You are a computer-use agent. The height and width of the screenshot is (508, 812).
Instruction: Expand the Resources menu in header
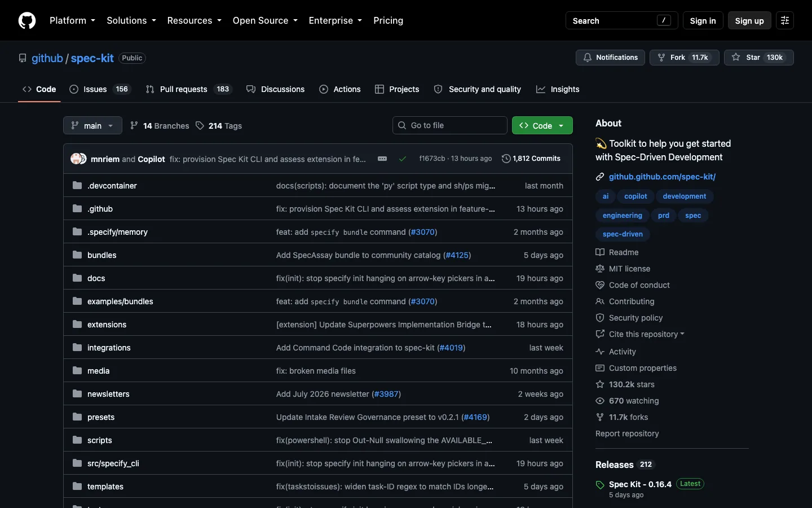click(x=194, y=20)
